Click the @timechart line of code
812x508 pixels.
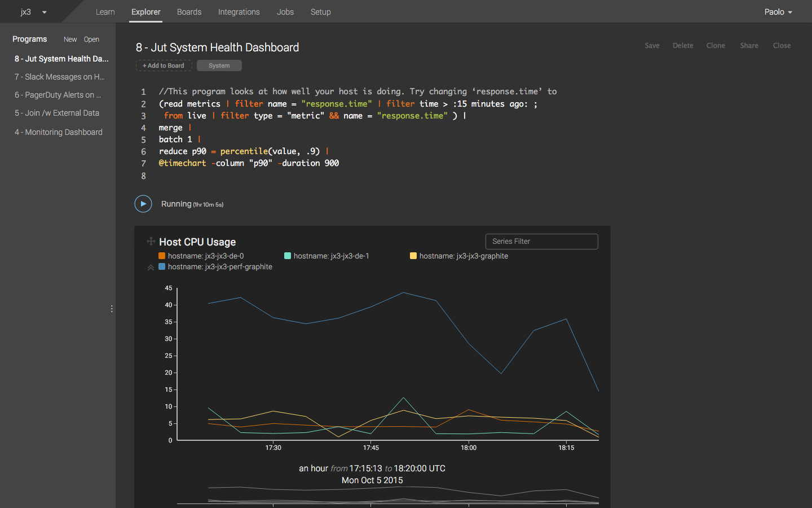pos(249,163)
